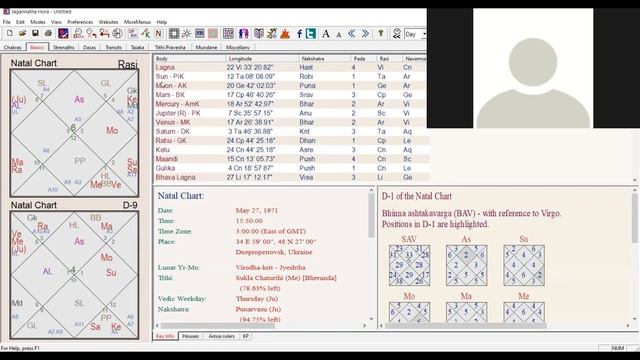This screenshot has height=360, width=640.
Task: Select the Amsa rulers bottom tab
Action: click(x=222, y=336)
